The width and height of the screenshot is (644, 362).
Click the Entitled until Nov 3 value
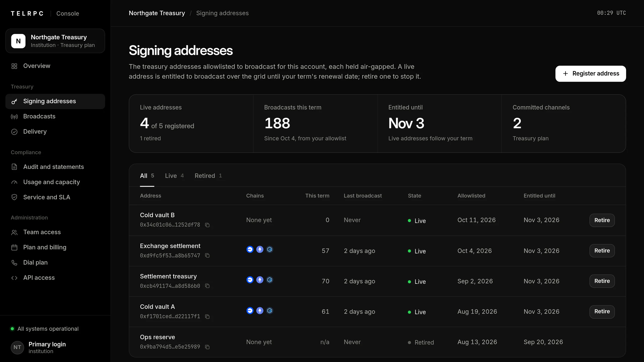pyautogui.click(x=406, y=123)
